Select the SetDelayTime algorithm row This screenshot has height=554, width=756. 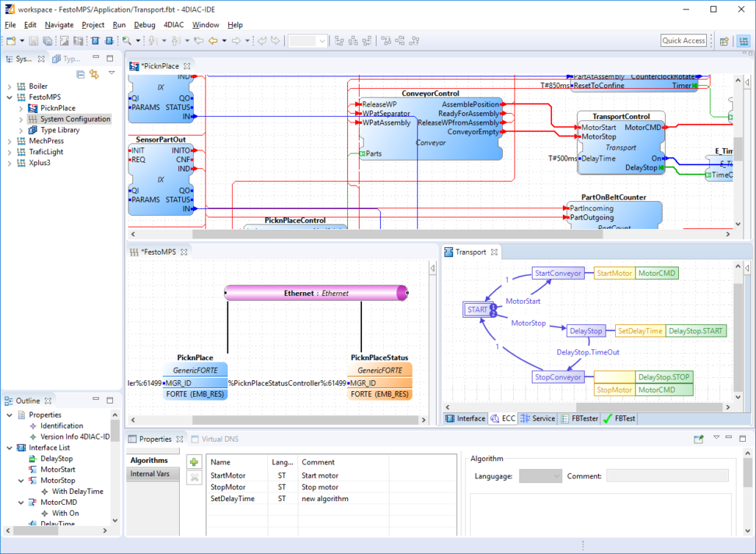pyautogui.click(x=233, y=498)
